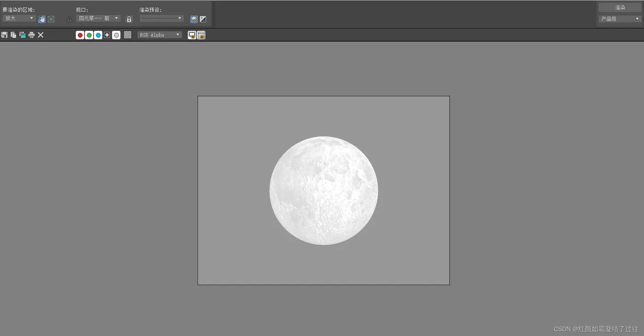Toggle the UI panel visibility icon
The image size is (644, 336).
point(201,35)
